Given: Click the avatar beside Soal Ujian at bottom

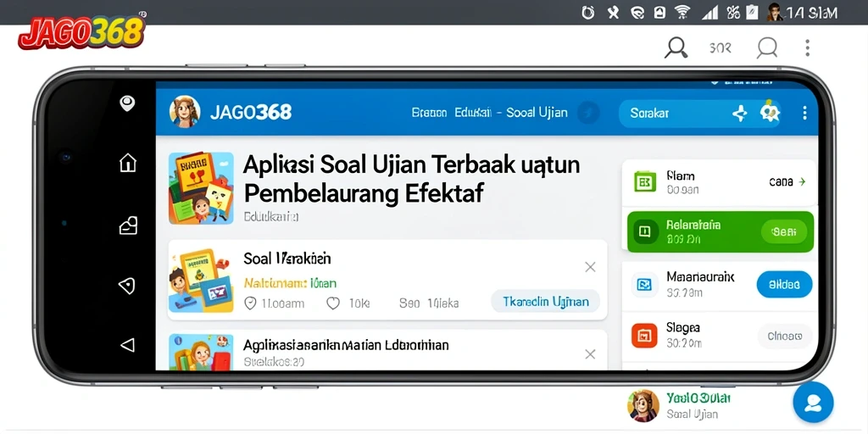Looking at the screenshot, I should [643, 405].
